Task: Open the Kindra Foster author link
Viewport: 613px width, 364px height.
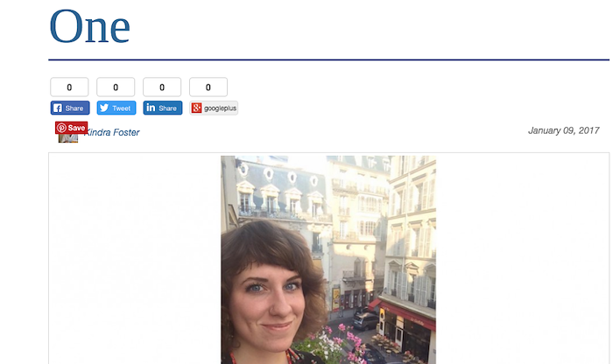Action: (x=112, y=132)
